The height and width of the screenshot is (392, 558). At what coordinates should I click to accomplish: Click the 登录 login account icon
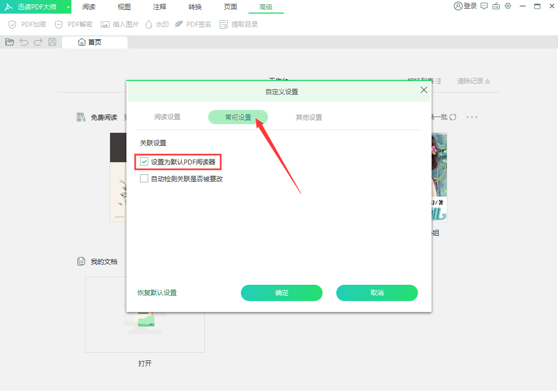(463, 6)
